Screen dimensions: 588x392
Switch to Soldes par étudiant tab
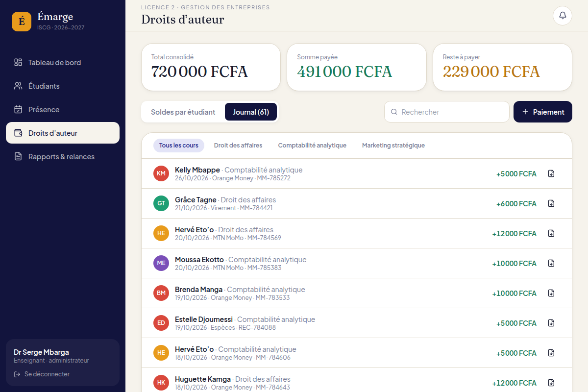click(x=183, y=112)
